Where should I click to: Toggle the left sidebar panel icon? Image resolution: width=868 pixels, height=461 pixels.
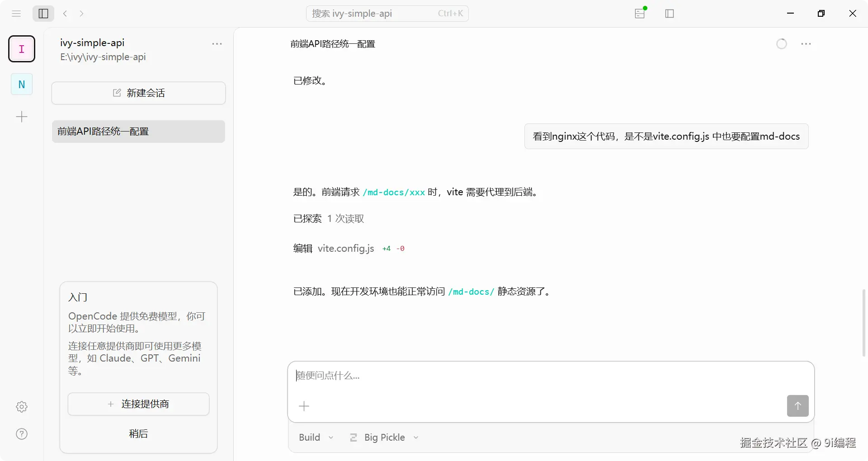click(x=43, y=14)
